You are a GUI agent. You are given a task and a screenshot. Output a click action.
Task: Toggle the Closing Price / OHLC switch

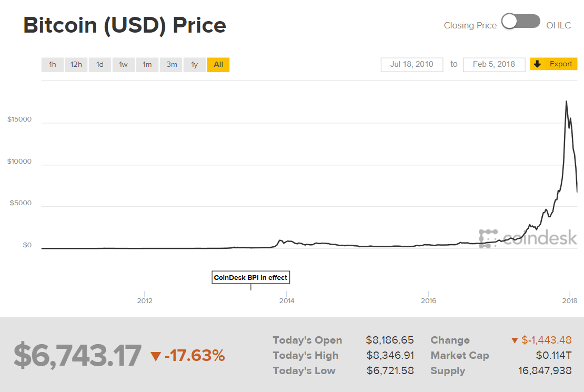pyautogui.click(x=520, y=22)
